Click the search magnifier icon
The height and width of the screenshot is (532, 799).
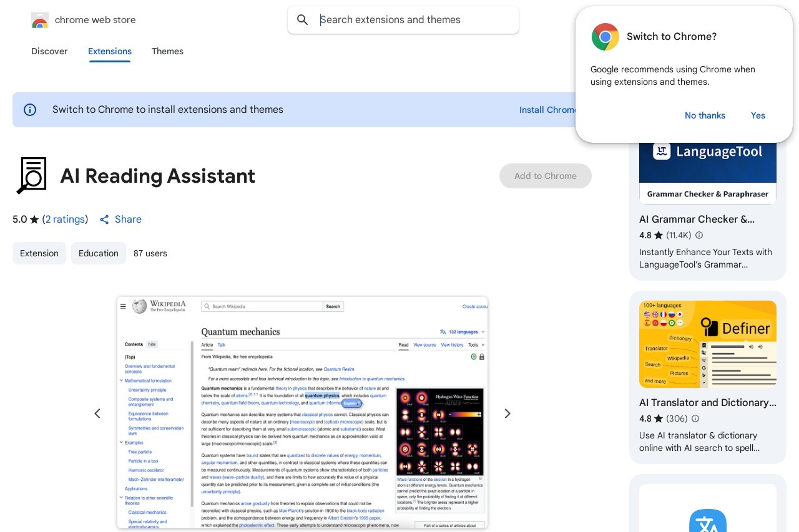point(303,20)
